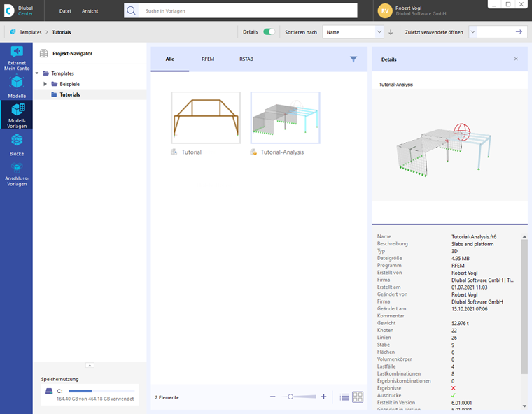Click the large 3D preview image
The height and width of the screenshot is (414, 532).
coord(449,145)
